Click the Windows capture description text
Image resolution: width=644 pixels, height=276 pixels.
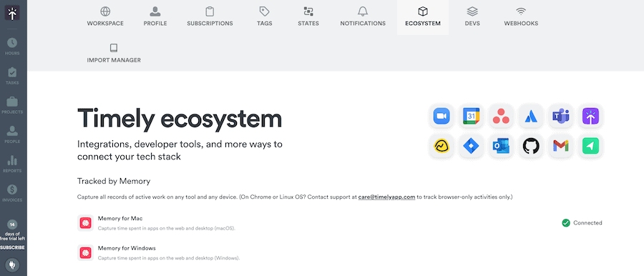pyautogui.click(x=169, y=258)
